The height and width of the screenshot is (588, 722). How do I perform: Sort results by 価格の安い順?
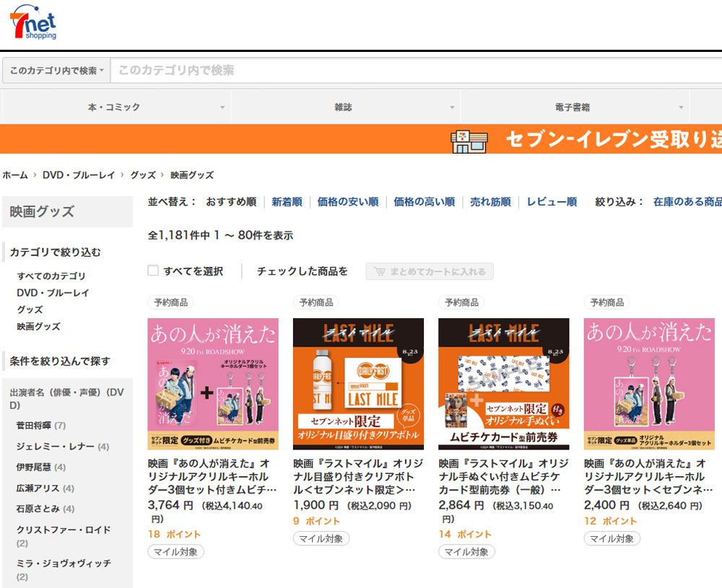[347, 202]
